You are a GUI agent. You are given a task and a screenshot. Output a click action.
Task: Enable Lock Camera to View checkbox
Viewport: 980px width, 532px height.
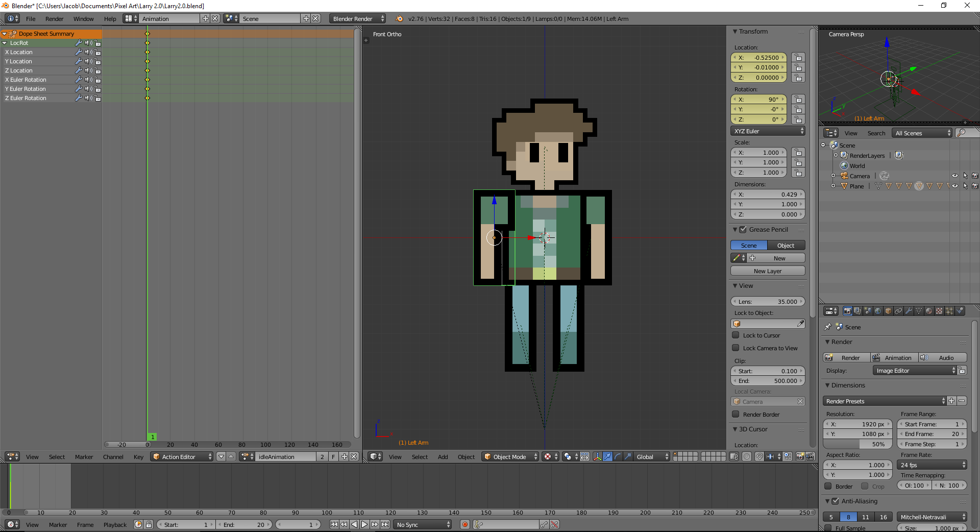pyautogui.click(x=736, y=348)
